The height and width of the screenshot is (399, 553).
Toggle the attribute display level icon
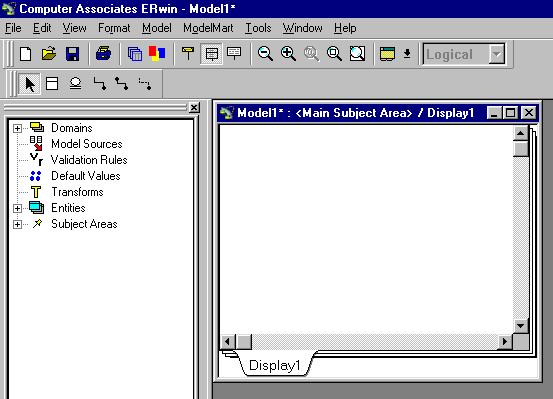point(211,54)
